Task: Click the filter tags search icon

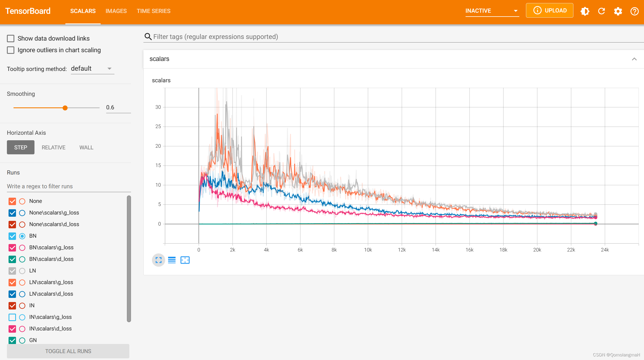Action: [x=148, y=37]
